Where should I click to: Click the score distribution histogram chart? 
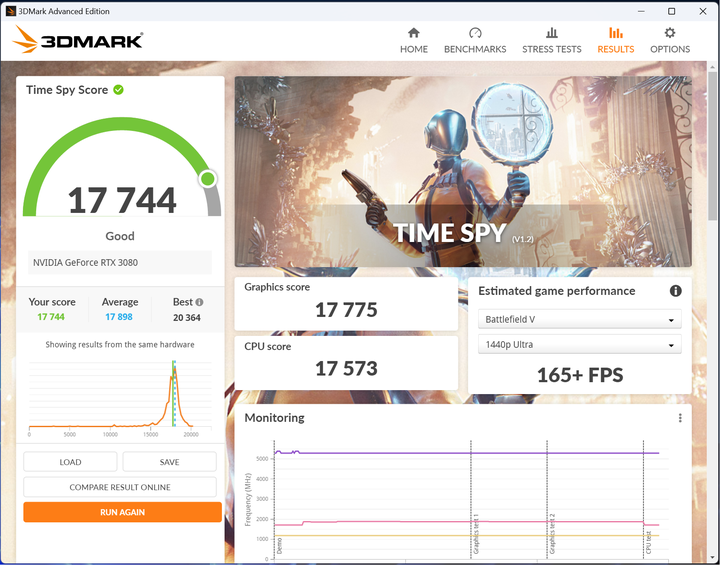point(120,397)
